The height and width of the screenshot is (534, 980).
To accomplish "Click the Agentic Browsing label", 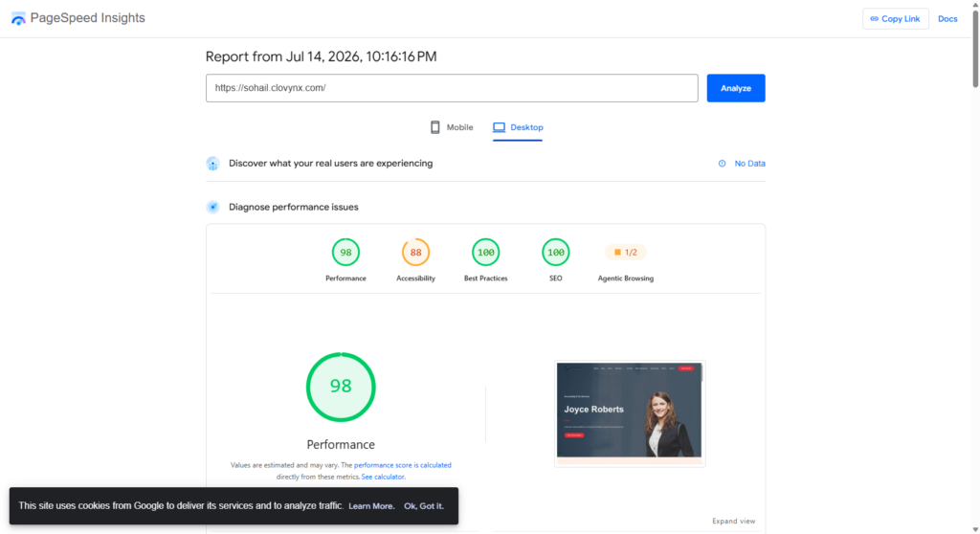I will [626, 278].
